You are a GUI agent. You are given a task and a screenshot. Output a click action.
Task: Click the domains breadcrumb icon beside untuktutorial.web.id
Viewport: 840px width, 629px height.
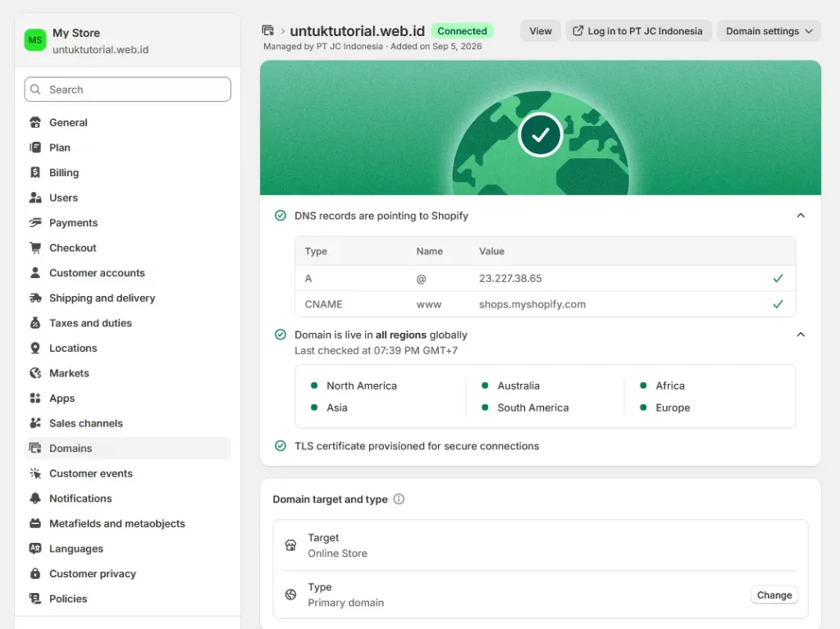point(268,30)
